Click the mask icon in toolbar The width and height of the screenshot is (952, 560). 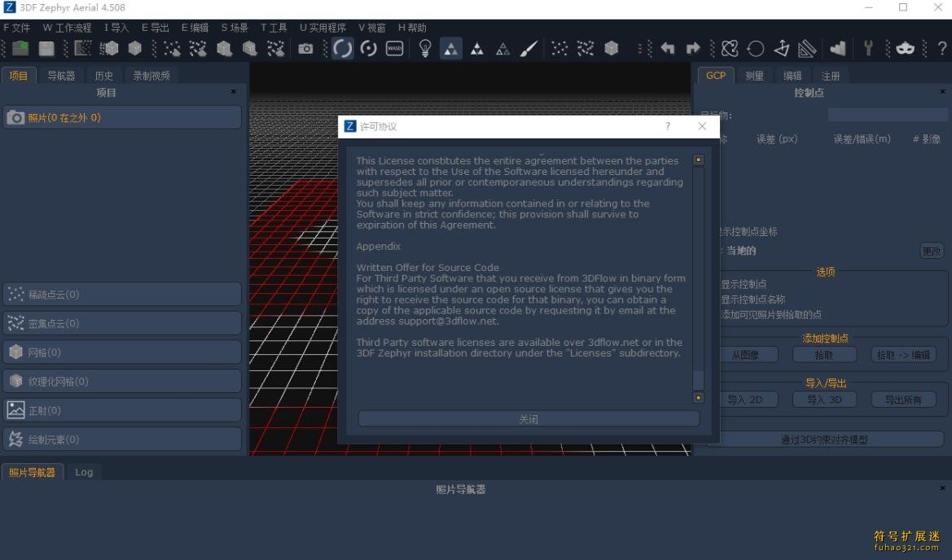click(905, 49)
